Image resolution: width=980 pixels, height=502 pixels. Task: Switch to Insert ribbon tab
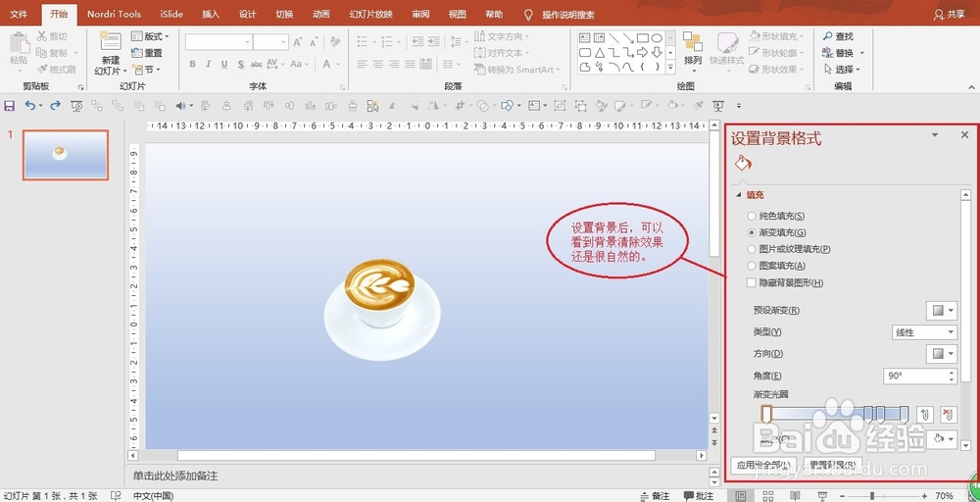pyautogui.click(x=212, y=14)
